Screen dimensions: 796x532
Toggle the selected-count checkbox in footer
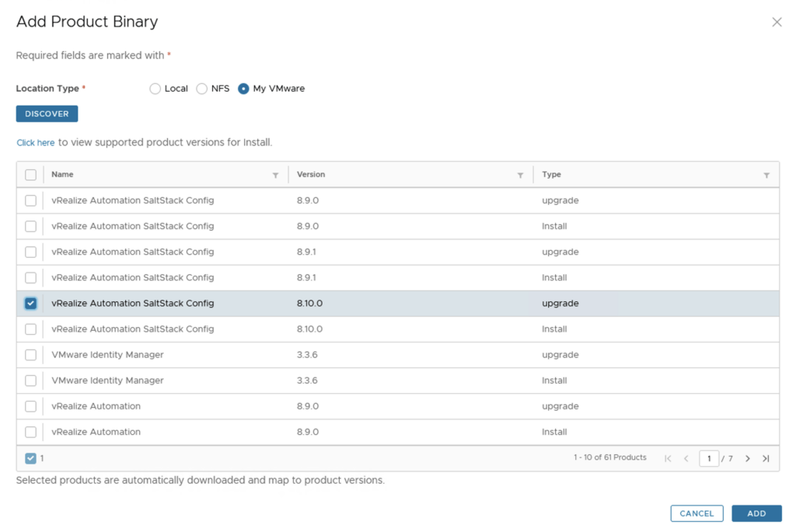[x=30, y=458]
